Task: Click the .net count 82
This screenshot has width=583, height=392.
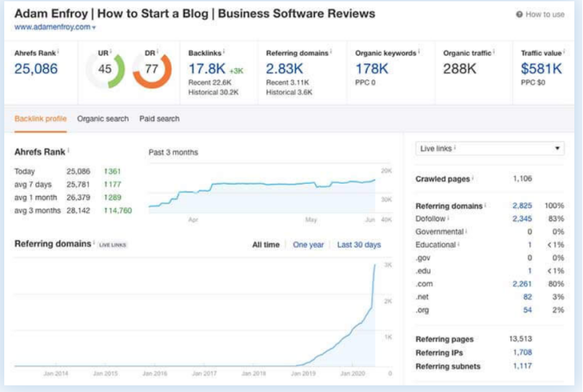Action: point(527,297)
